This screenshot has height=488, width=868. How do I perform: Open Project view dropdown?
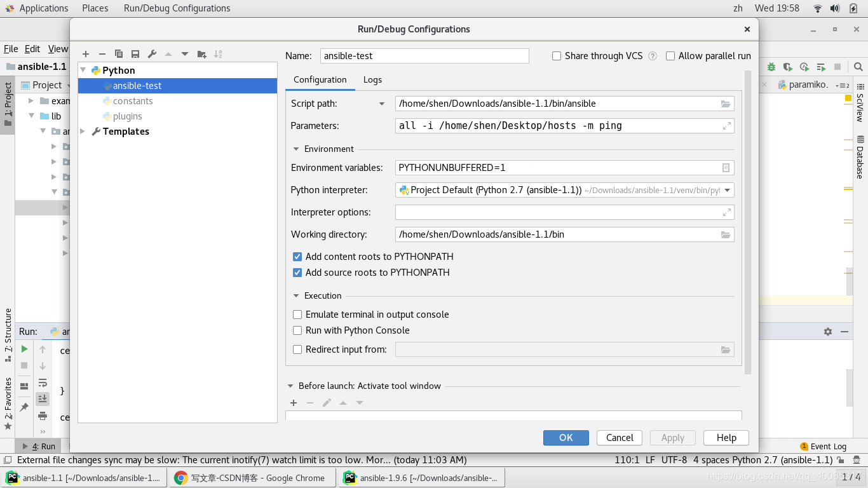coord(47,85)
